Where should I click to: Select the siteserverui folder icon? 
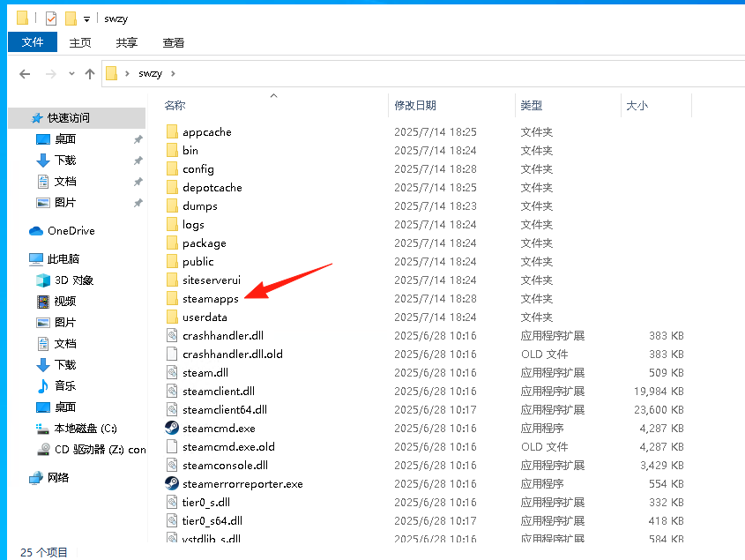point(172,280)
